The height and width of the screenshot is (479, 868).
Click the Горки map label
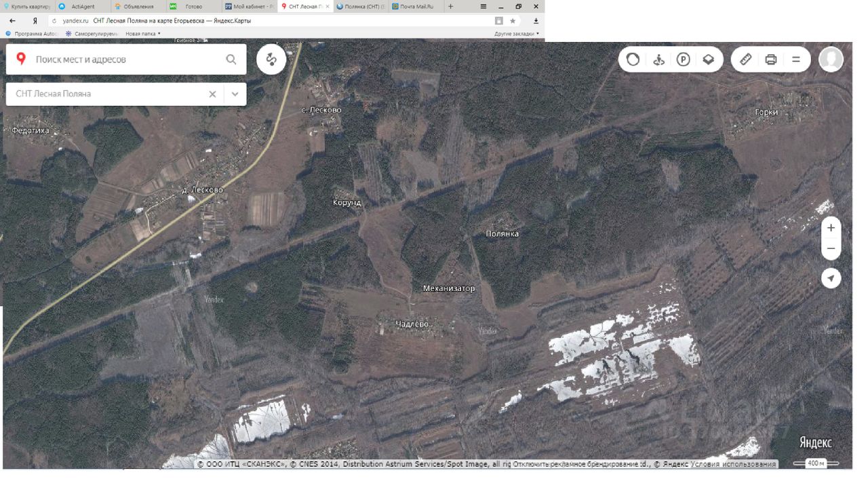pyautogui.click(x=766, y=112)
